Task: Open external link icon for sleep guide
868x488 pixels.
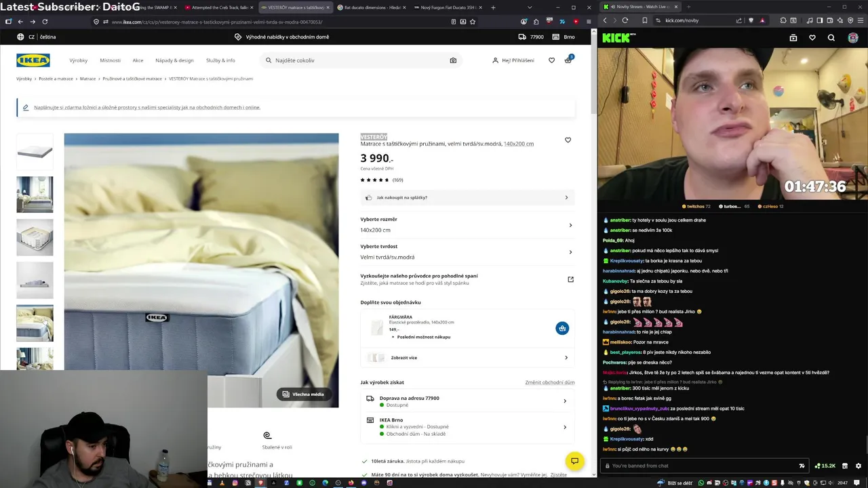Action: (x=570, y=279)
